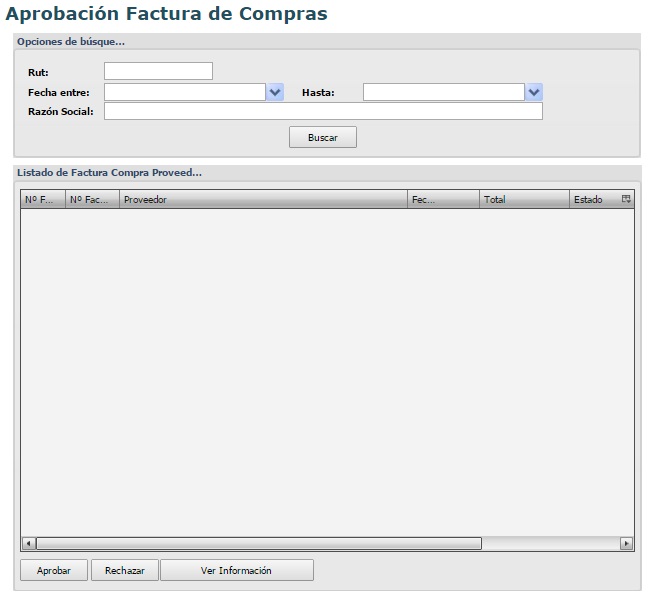Sort by the Nº Fac... column header
This screenshot has width=654, height=604.
tap(93, 199)
